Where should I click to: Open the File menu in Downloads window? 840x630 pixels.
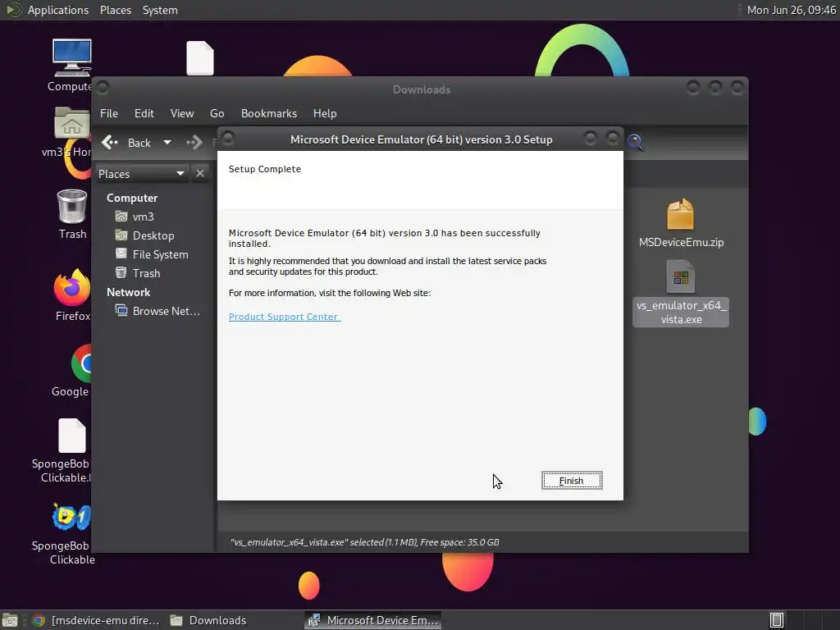[109, 113]
